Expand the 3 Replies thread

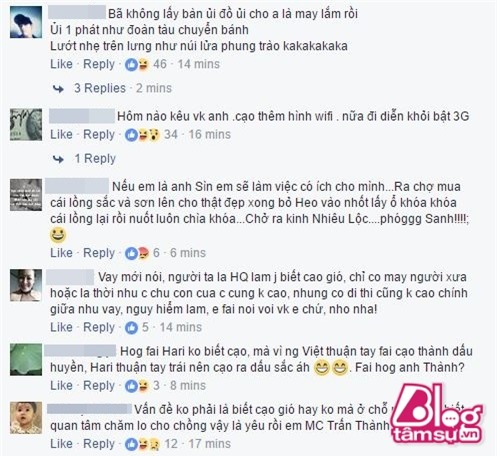100,88
